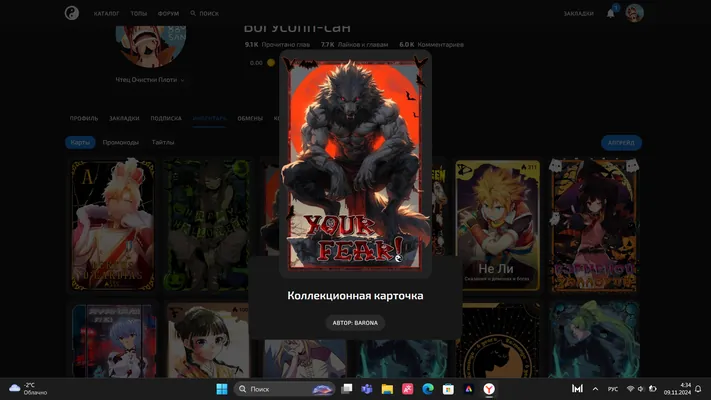Open the user avatar menu in header
Viewport: 711px width, 400px height.
pos(634,13)
